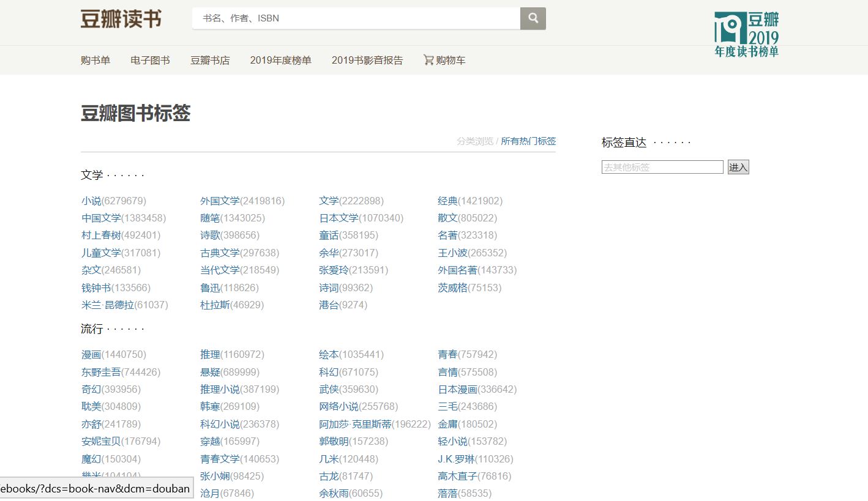Open the 随笔 tag
The image size is (868, 501).
click(210, 218)
